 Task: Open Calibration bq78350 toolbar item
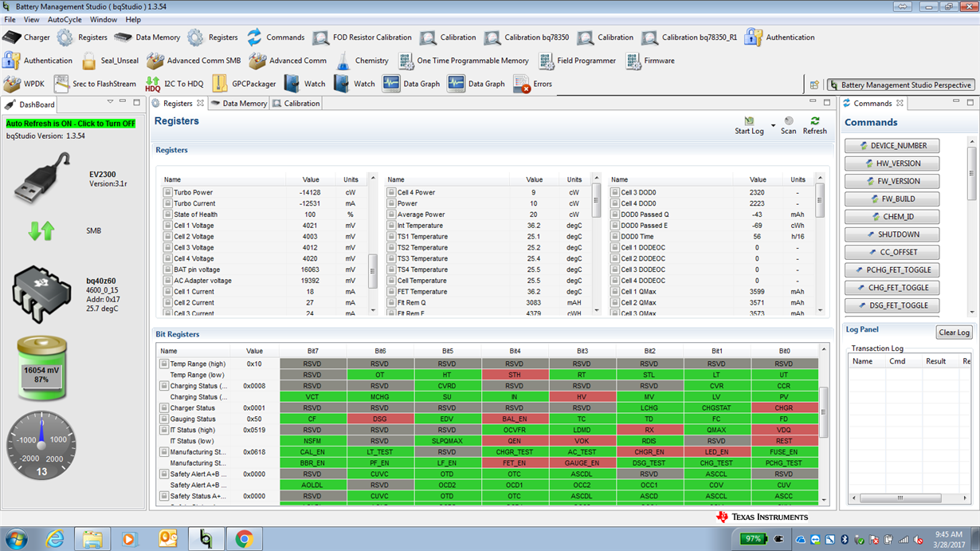click(526, 37)
